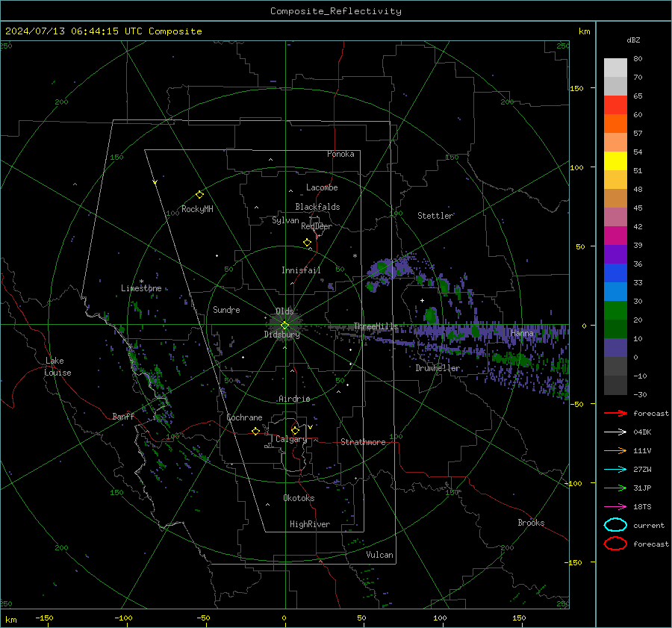Click the 'Drumheller' town label

pyautogui.click(x=438, y=368)
